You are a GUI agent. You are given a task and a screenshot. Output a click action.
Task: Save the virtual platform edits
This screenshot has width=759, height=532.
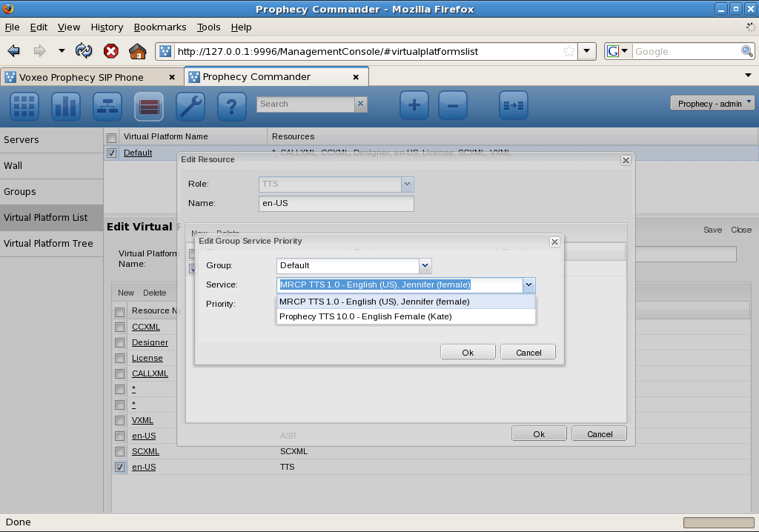[712, 230]
